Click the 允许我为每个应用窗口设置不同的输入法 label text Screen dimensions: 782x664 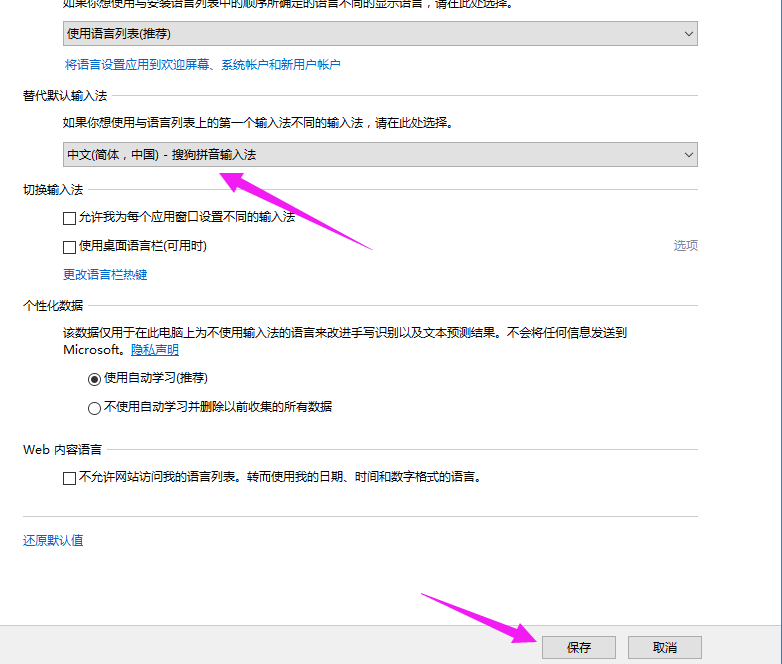[187, 217]
